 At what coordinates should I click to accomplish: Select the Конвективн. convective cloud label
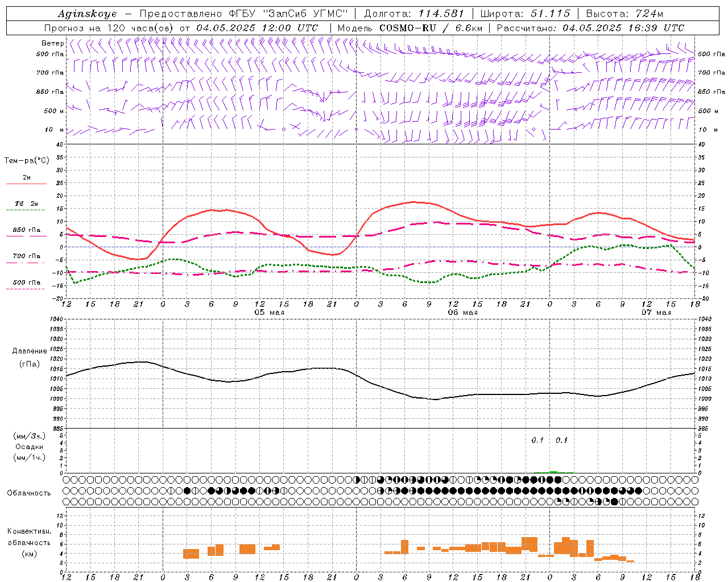pos(29,531)
